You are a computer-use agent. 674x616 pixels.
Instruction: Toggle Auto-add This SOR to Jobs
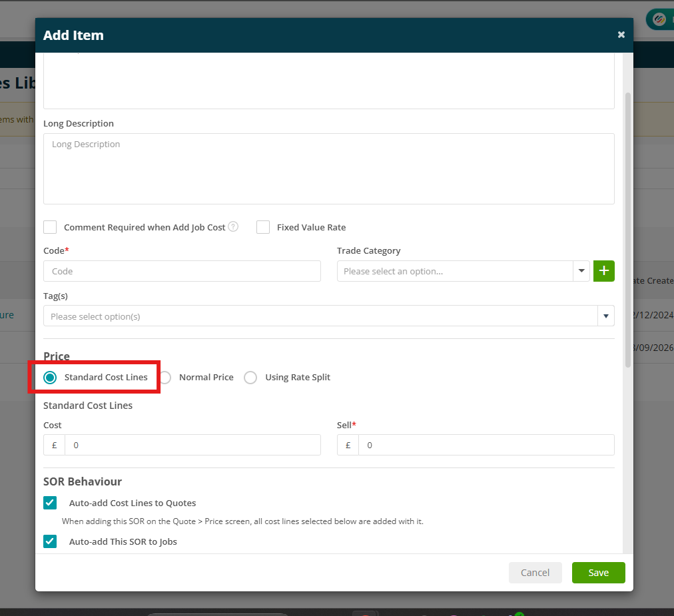tap(50, 541)
